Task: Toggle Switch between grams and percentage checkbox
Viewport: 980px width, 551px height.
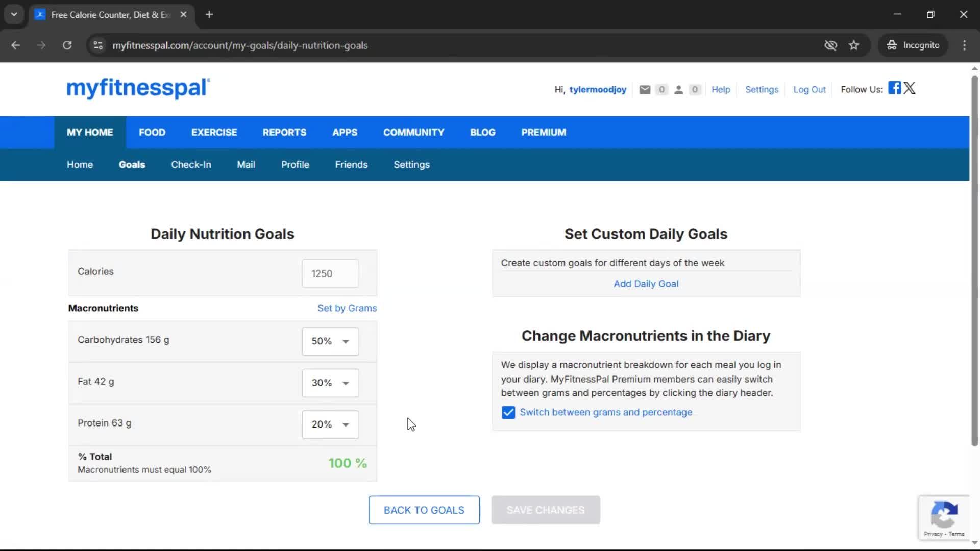Action: (508, 412)
